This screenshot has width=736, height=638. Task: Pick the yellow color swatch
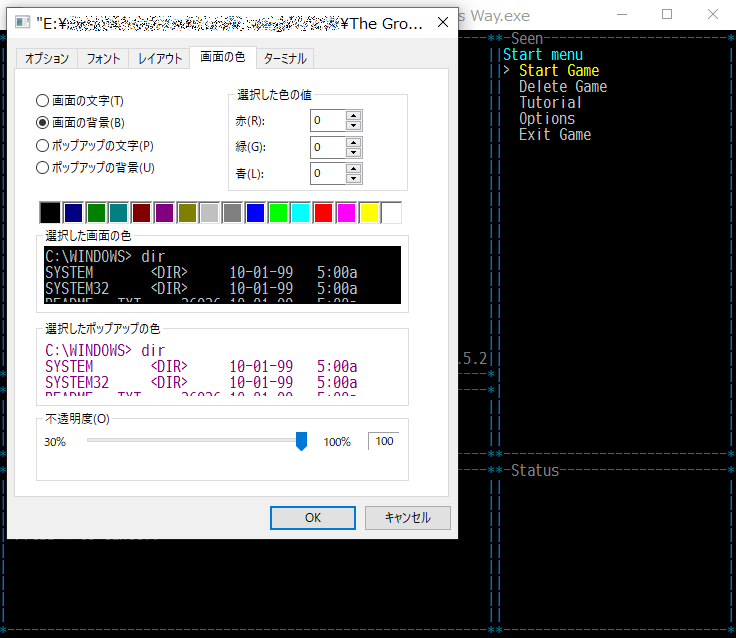[x=369, y=213]
